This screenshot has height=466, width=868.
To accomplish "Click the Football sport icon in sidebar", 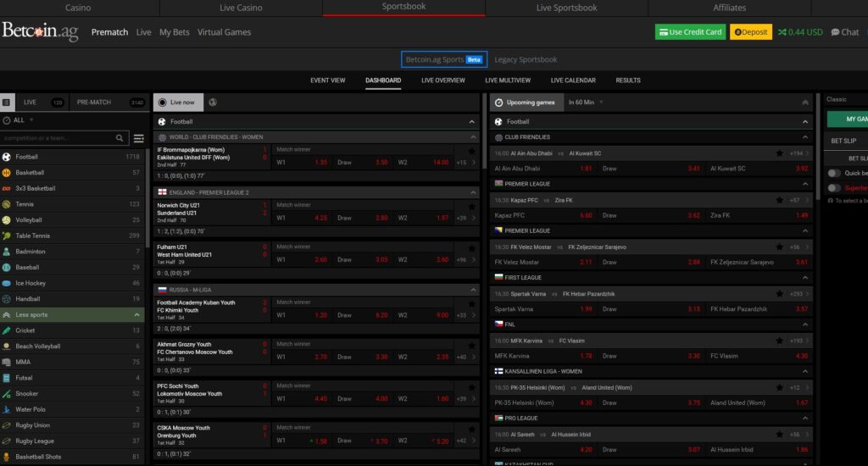I will (7, 157).
